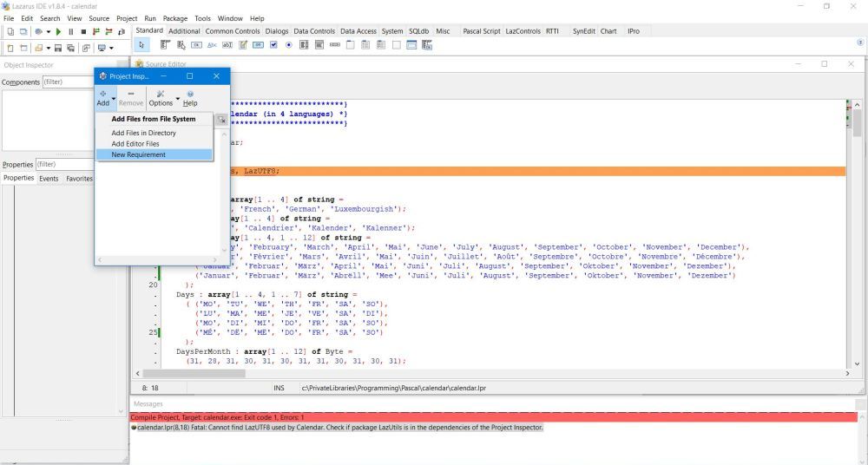868x465 pixels.
Task: Switch to the Common Controls tab
Action: pos(233,31)
